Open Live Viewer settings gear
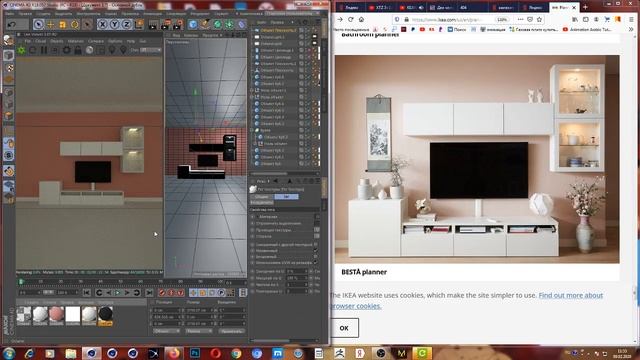The height and width of the screenshot is (360, 640). [x=66, y=50]
